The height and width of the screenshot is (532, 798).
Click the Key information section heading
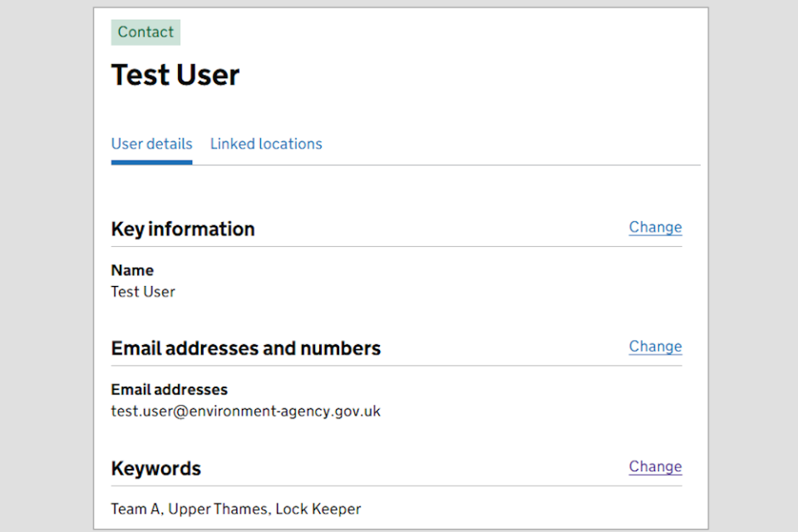(183, 229)
